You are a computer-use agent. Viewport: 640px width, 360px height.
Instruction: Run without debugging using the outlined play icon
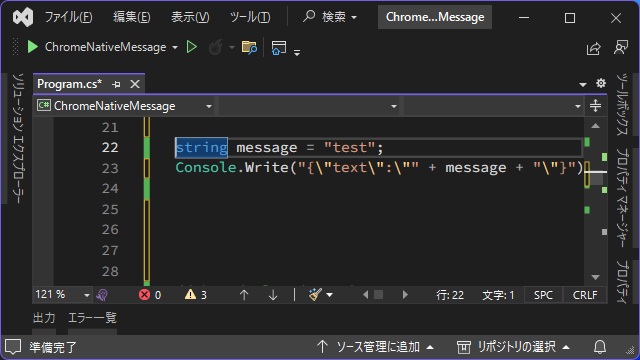point(191,47)
